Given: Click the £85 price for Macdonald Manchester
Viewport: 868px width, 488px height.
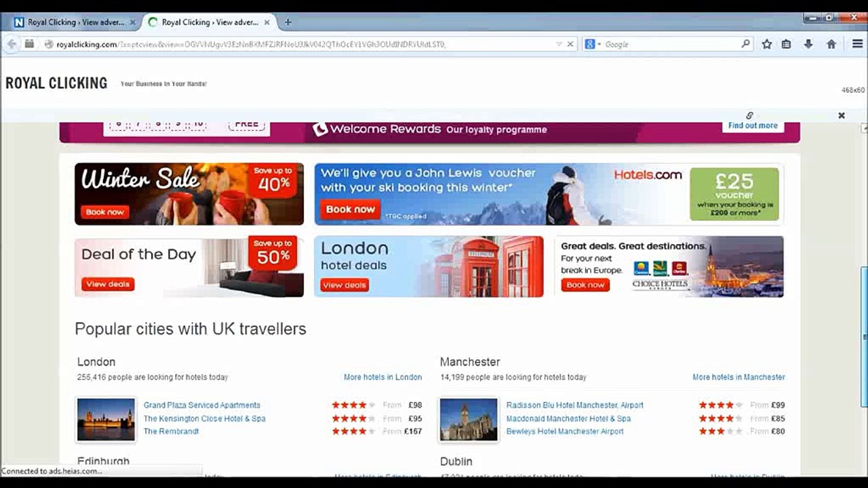Looking at the screenshot, I should tap(778, 419).
